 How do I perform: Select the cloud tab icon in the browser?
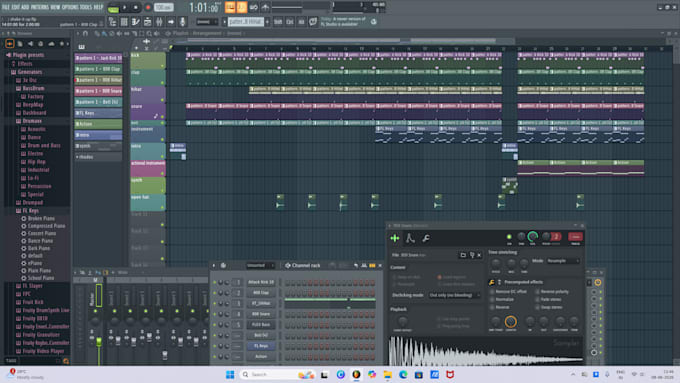point(51,44)
